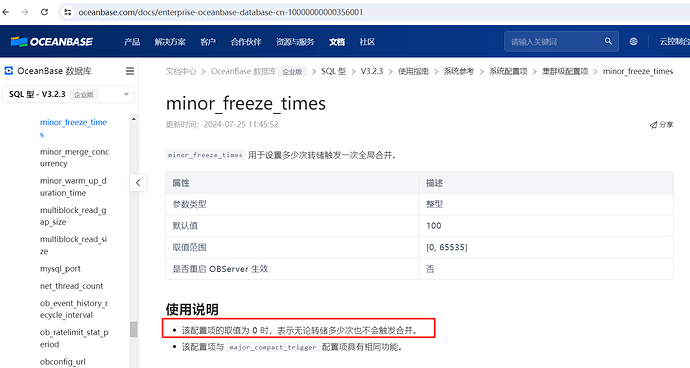Click the search magnifier icon
This screenshot has width=690, height=368.
608,41
